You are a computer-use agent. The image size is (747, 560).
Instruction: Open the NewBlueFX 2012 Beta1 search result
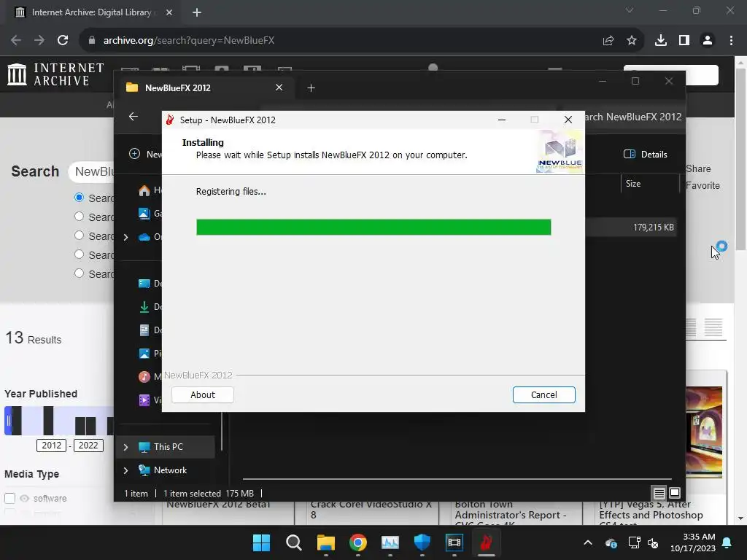pos(218,504)
